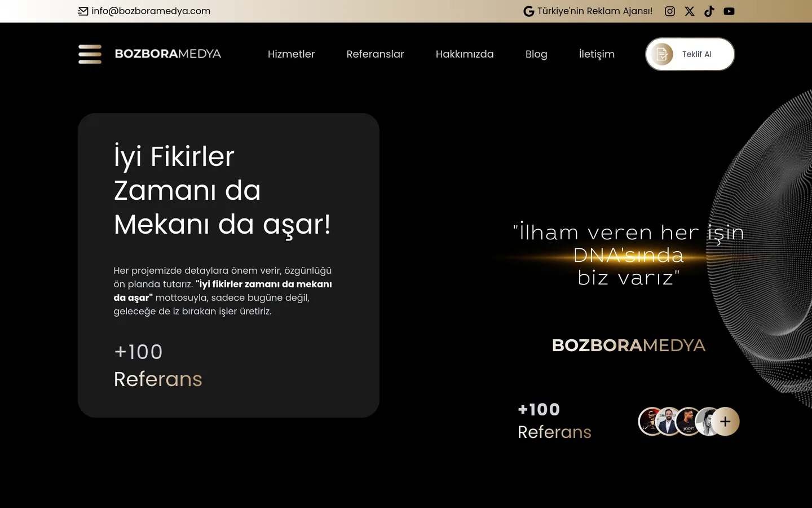Open the YouTube icon
Viewport: 812px width, 508px height.
pyautogui.click(x=729, y=11)
